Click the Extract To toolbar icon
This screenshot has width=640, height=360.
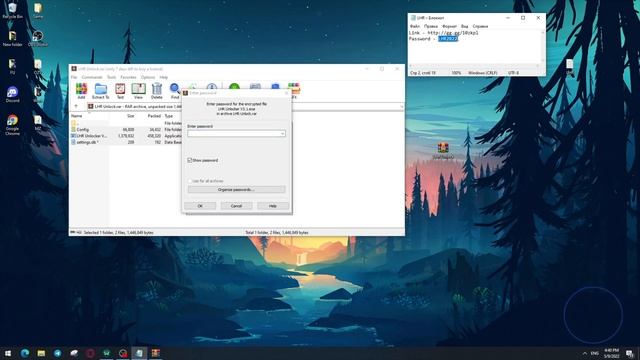click(100, 91)
